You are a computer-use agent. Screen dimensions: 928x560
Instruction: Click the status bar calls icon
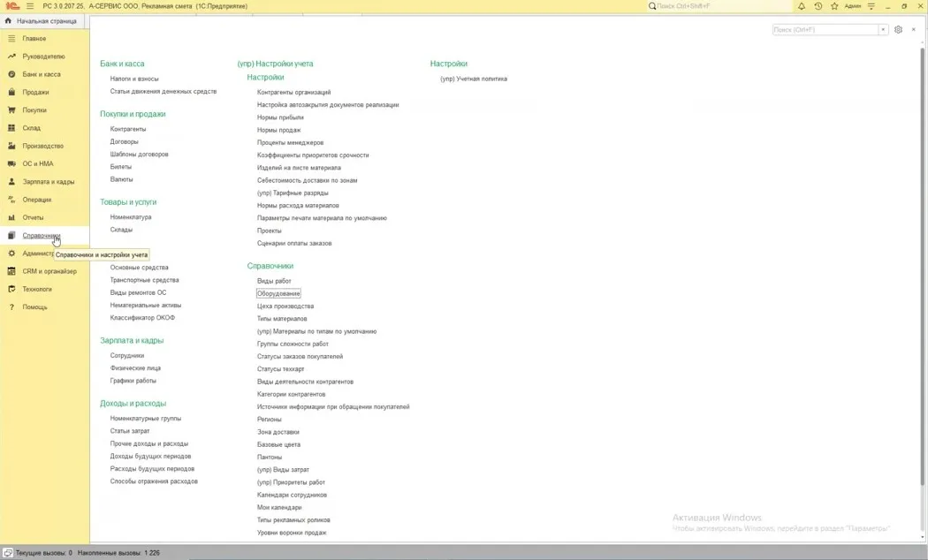(8, 553)
